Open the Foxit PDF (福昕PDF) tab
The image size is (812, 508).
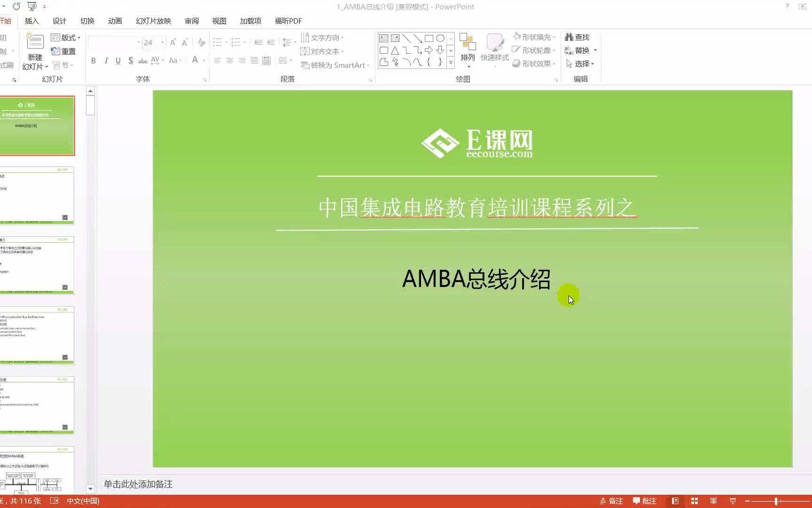[x=289, y=21]
